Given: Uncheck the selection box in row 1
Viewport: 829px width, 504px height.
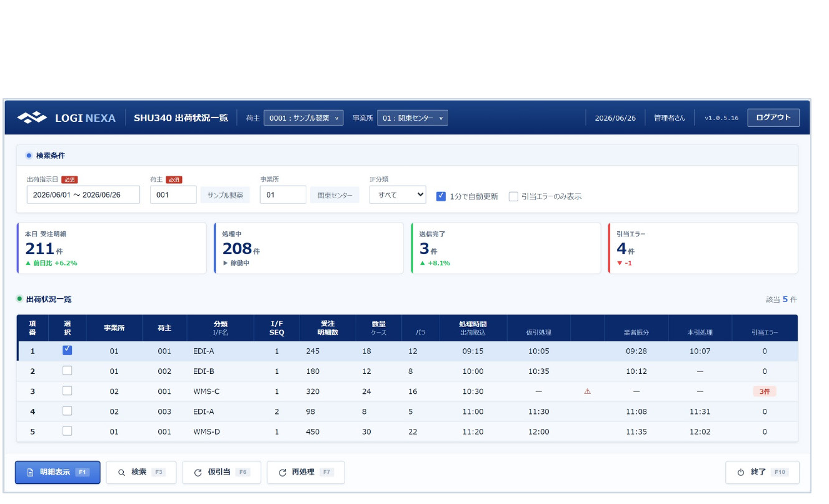Looking at the screenshot, I should [x=68, y=350].
